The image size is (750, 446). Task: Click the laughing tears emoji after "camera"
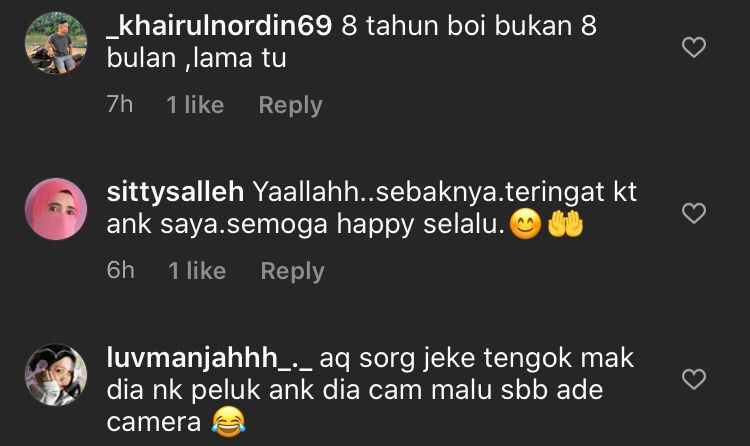tap(229, 422)
